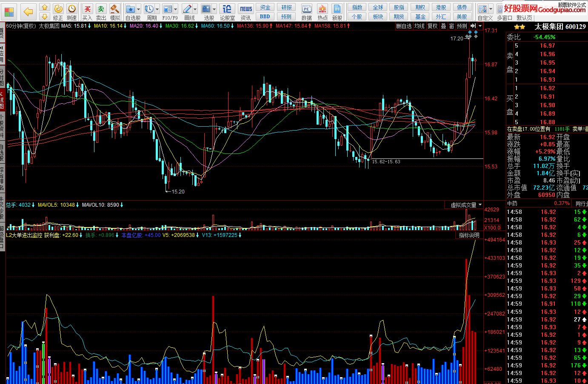Click the 中药 sector label
The width and height of the screenshot is (588, 384).
512,203
